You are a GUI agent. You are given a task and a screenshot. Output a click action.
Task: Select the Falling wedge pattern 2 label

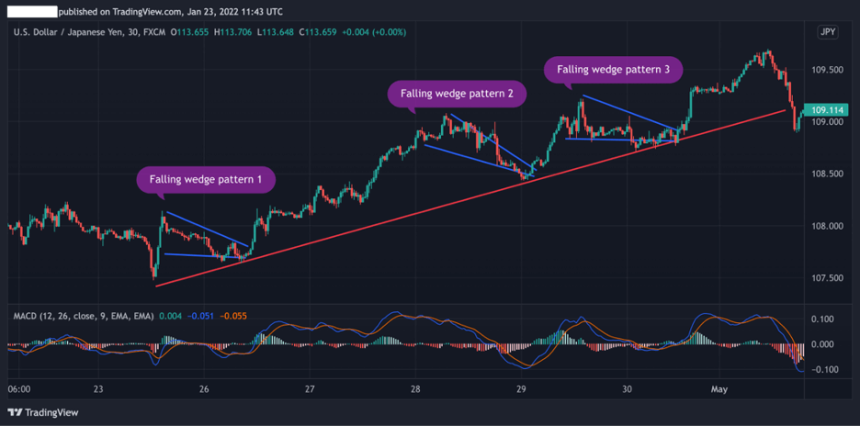pyautogui.click(x=456, y=94)
